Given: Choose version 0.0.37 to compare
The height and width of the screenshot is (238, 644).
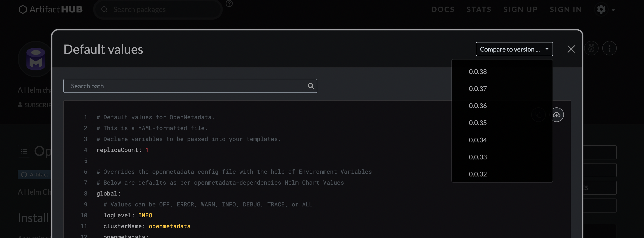Looking at the screenshot, I should (477, 89).
